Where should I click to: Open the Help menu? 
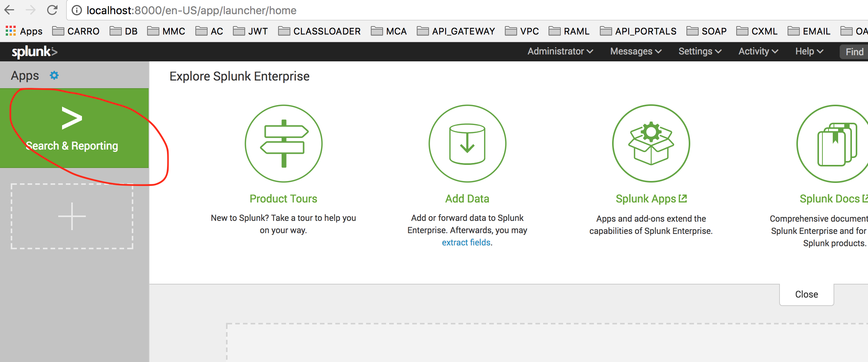(809, 51)
